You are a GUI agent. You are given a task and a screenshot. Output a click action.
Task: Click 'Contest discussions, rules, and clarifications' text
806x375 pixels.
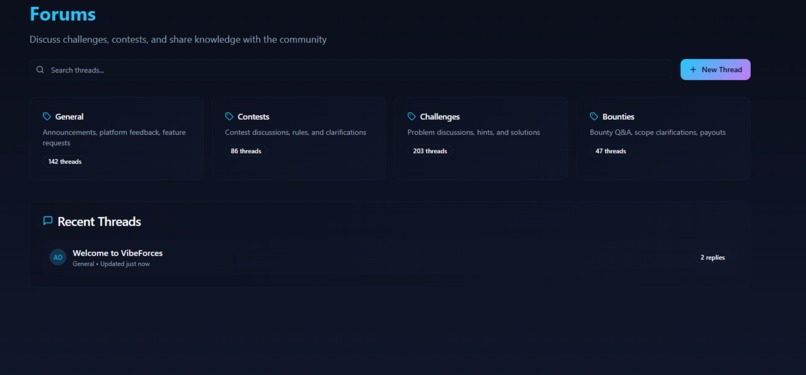pos(296,133)
